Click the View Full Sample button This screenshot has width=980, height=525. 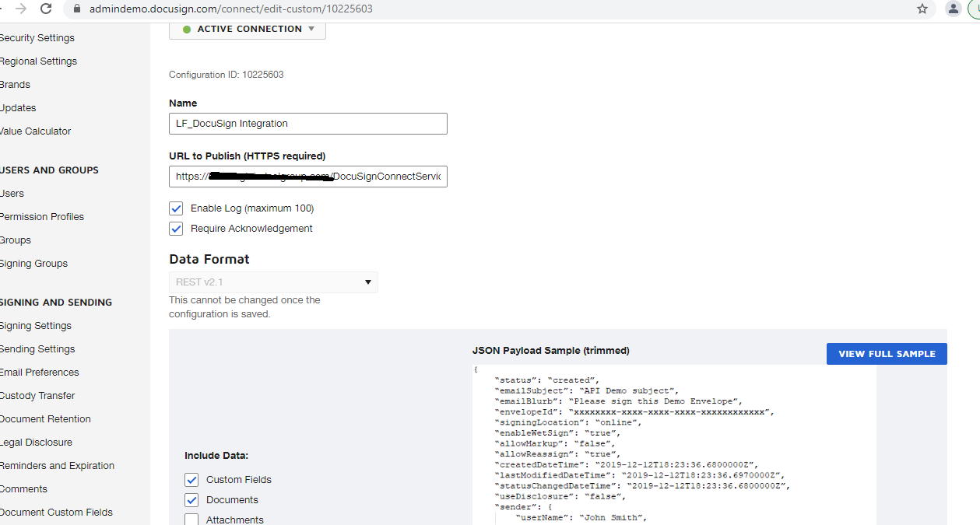click(x=887, y=354)
